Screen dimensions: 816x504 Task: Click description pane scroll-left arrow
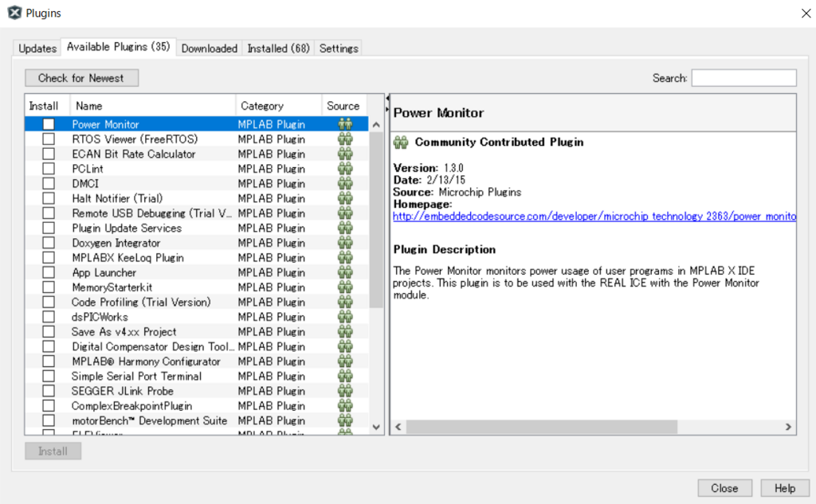pyautogui.click(x=398, y=427)
